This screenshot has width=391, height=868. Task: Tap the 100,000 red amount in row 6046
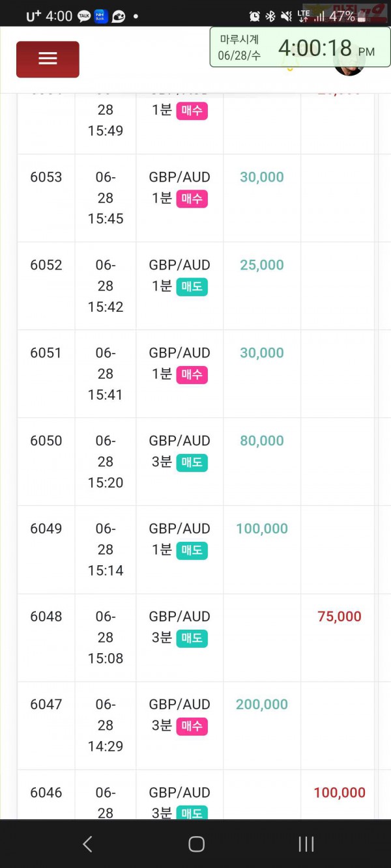(340, 792)
